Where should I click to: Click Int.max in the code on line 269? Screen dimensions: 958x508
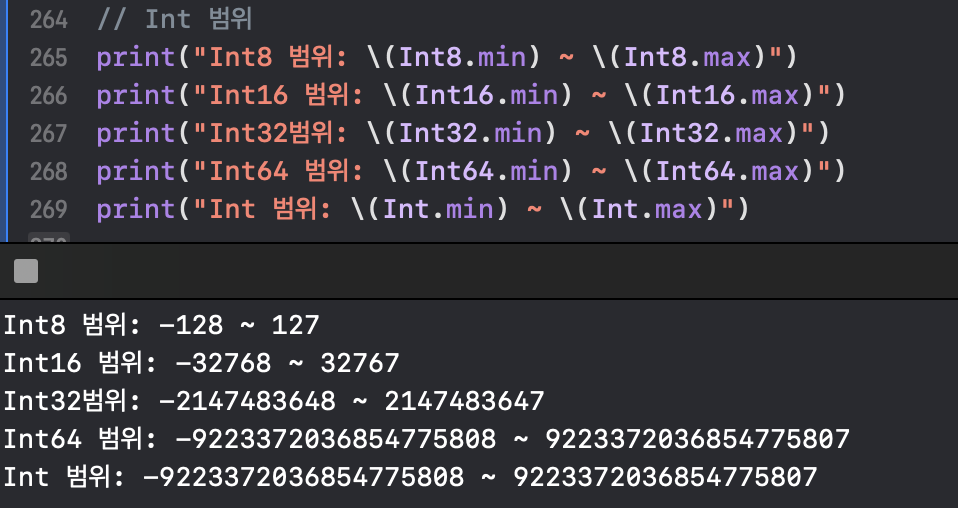647,209
